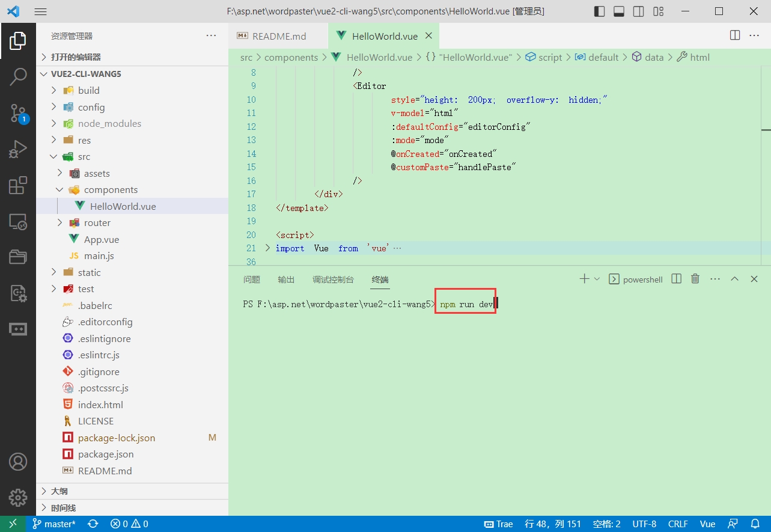The height and width of the screenshot is (532, 771).
Task: Open the Search view in activity bar
Action: point(18,76)
